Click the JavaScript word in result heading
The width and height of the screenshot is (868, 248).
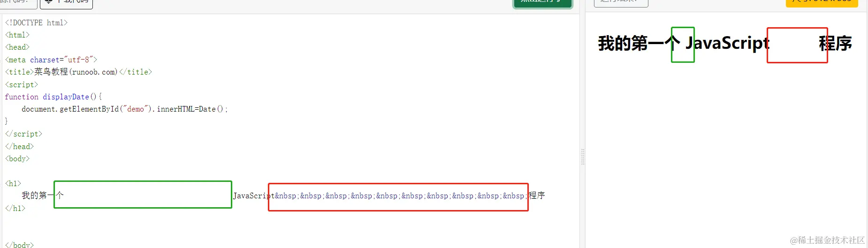point(728,44)
